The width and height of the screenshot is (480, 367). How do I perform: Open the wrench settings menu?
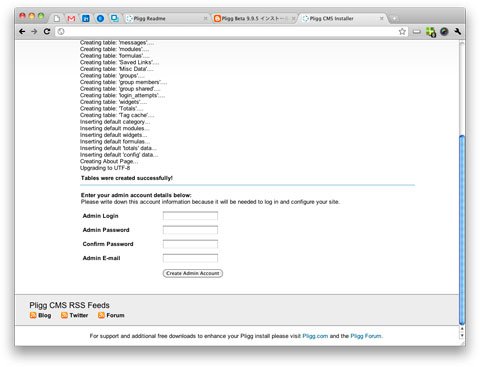click(457, 31)
